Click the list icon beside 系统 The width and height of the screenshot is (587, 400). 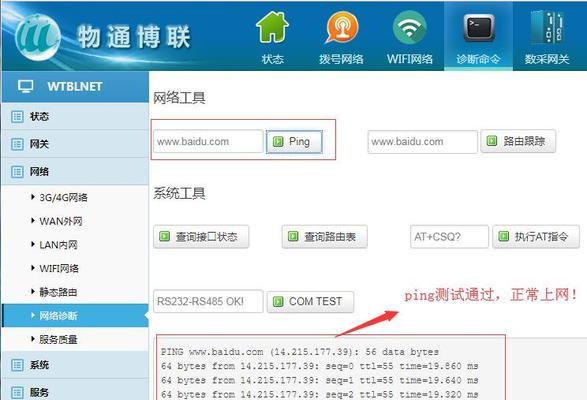pyautogui.click(x=17, y=365)
